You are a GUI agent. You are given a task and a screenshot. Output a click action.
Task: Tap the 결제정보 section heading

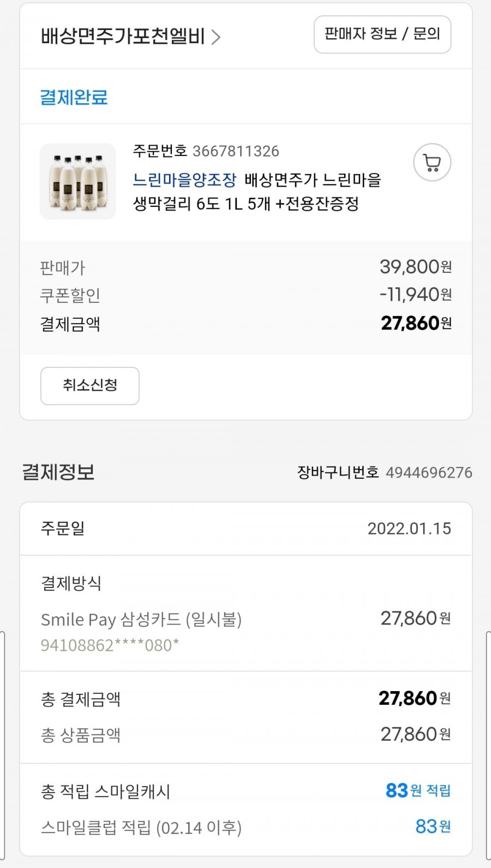pos(58,472)
